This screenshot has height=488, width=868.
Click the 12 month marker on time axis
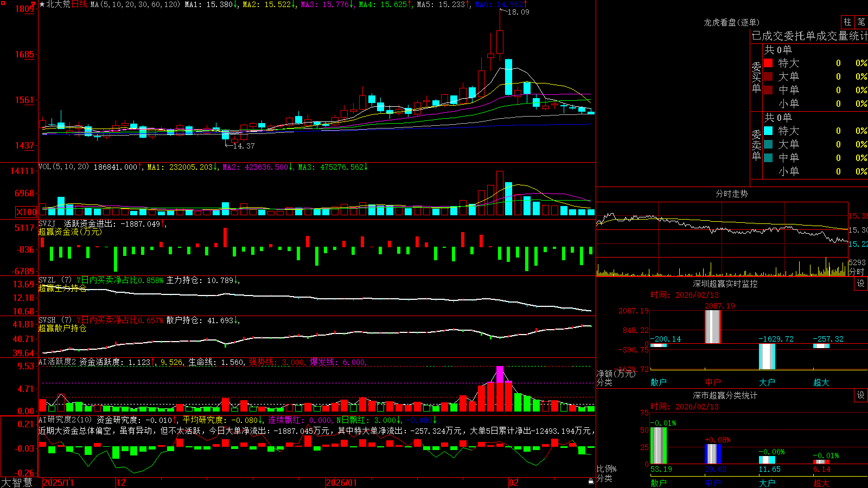point(122,483)
